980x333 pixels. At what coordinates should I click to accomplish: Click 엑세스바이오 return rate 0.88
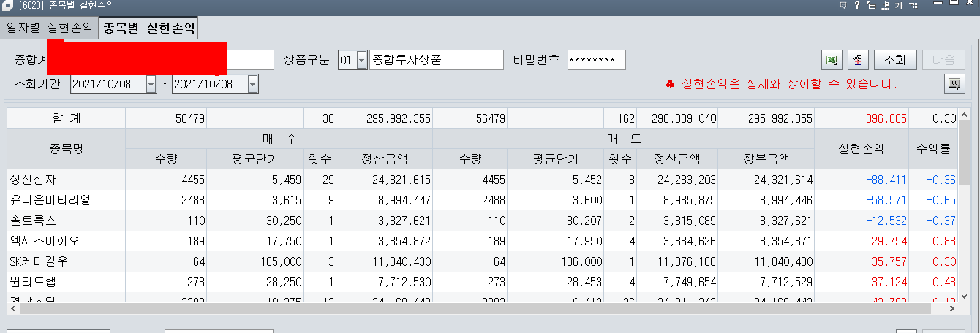pyautogui.click(x=944, y=240)
